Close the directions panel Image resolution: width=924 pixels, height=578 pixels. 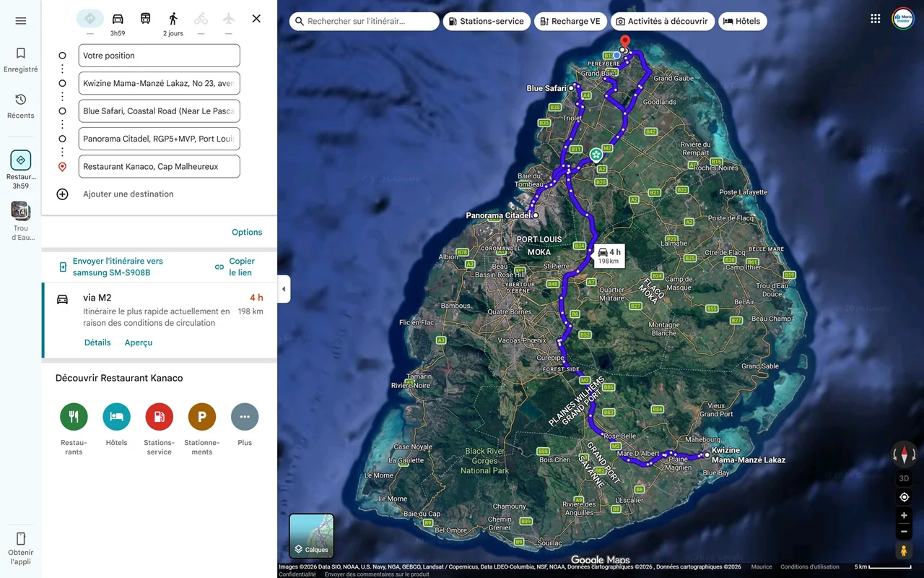click(256, 19)
